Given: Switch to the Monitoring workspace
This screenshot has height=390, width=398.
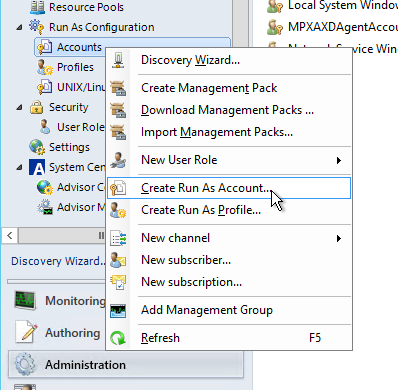Looking at the screenshot, I should pos(75,301).
